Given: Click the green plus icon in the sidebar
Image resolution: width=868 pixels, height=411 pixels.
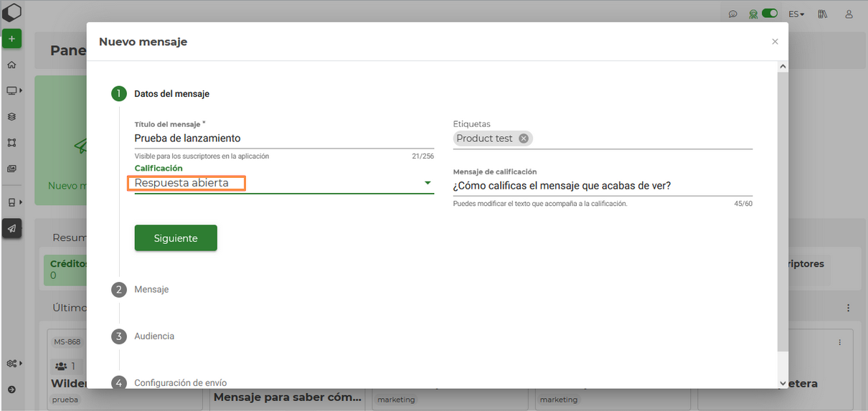Looking at the screenshot, I should (11, 39).
